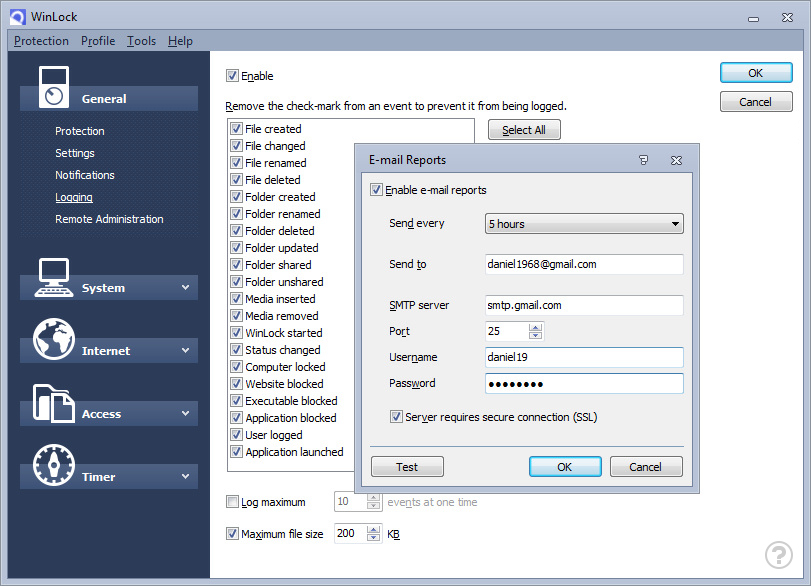Click the System computer icon

pos(54,277)
